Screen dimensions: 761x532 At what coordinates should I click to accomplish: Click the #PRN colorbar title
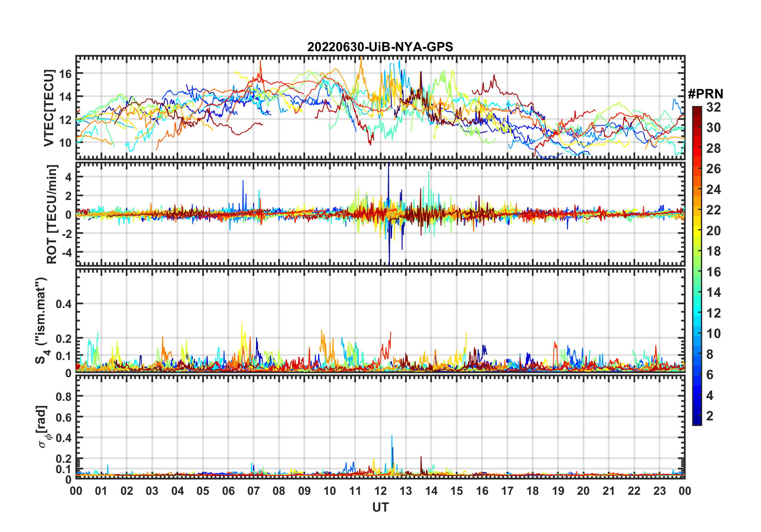coord(705,94)
